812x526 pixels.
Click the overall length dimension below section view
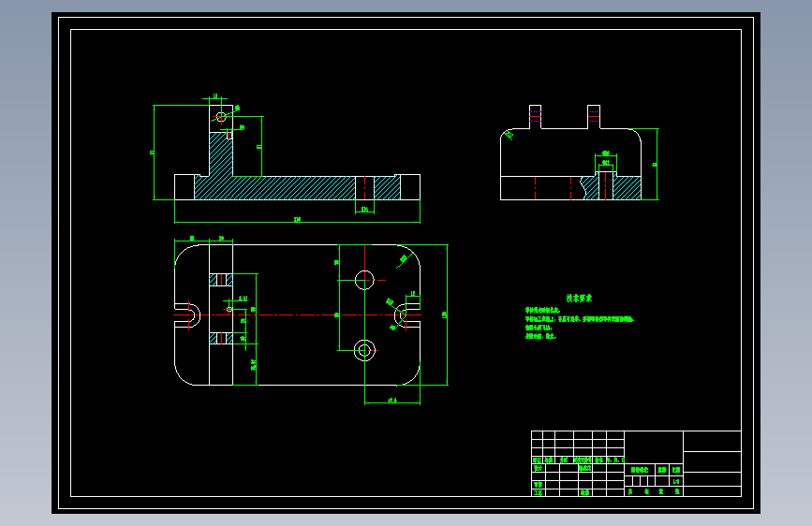pyautogui.click(x=297, y=221)
